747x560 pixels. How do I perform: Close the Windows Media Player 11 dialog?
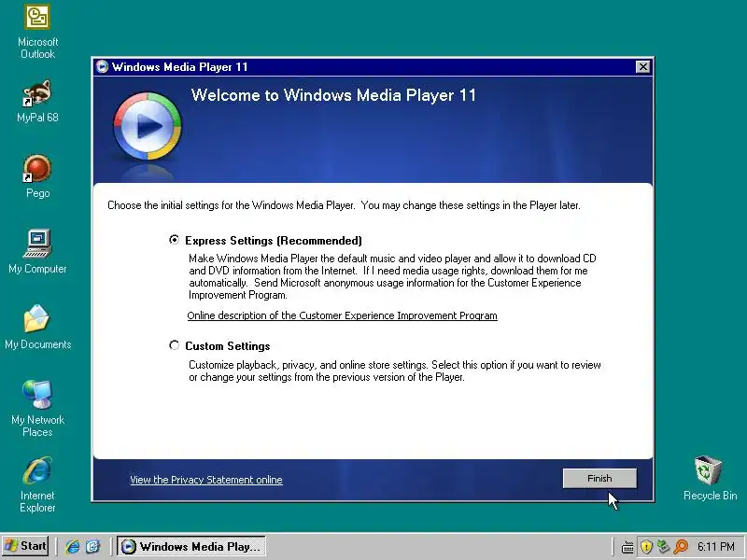pos(642,66)
